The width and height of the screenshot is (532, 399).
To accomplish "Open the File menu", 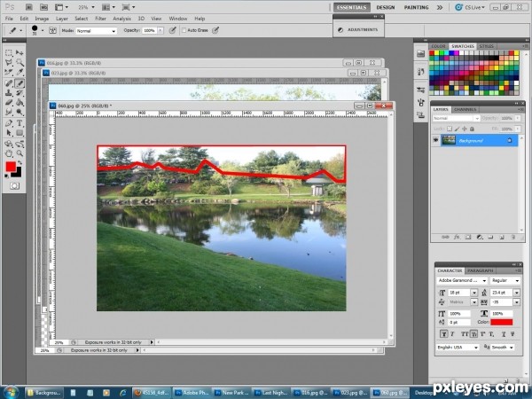I will pyautogui.click(x=9, y=19).
